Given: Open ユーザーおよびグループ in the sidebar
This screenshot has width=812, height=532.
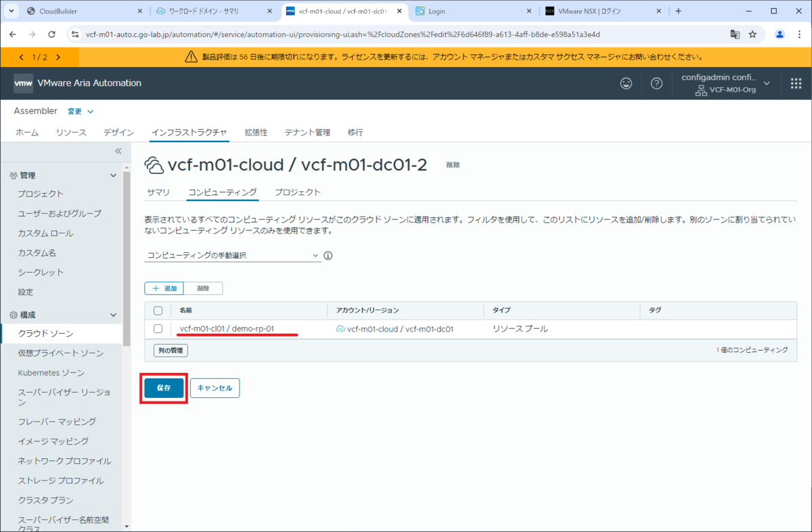Looking at the screenshot, I should tap(60, 214).
